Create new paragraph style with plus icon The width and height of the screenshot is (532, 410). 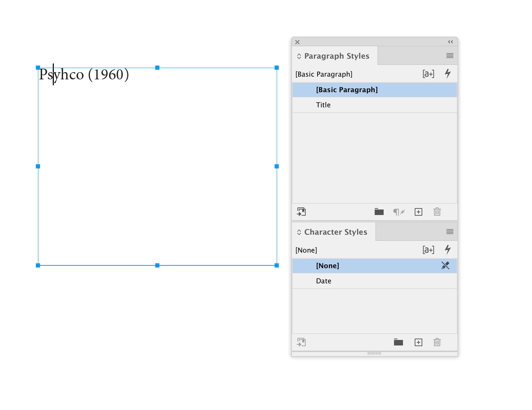[418, 212]
